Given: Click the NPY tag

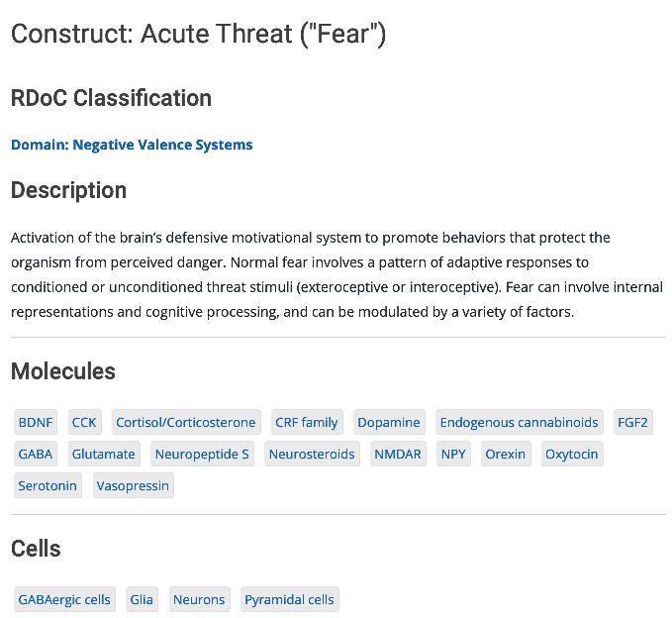Looking at the screenshot, I should tap(454, 455).
